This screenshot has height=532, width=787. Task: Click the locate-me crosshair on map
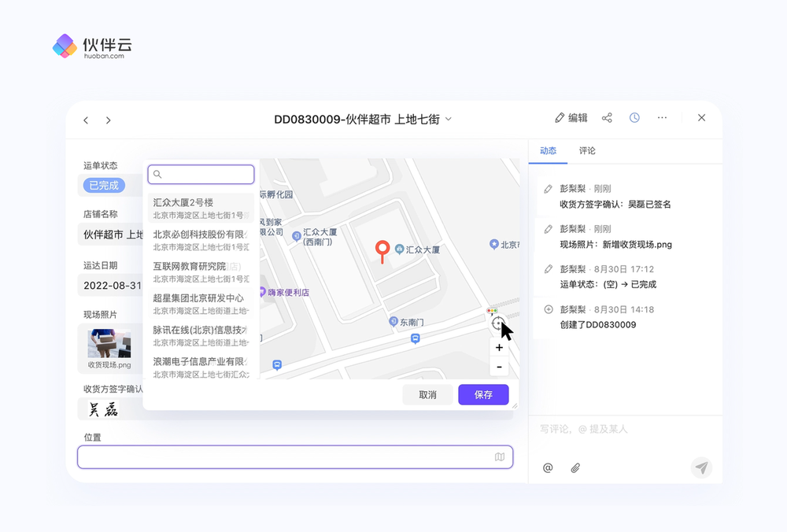point(497,323)
